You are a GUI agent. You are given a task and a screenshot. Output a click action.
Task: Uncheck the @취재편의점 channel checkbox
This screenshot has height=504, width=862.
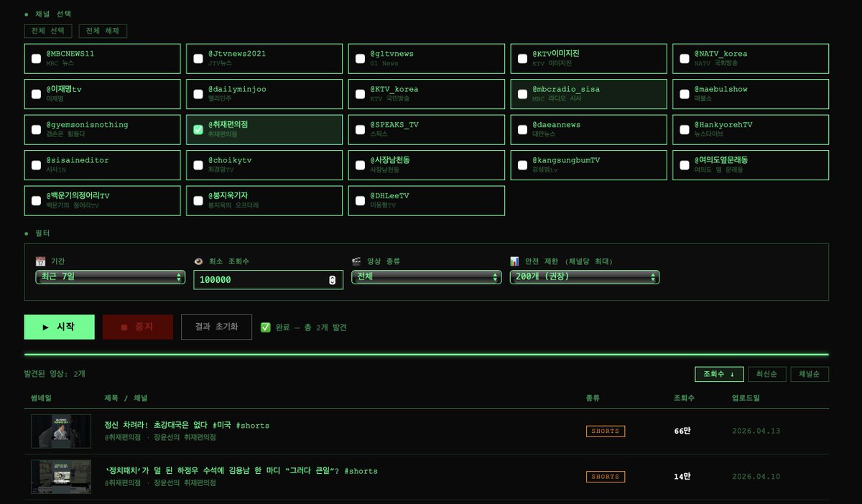pyautogui.click(x=198, y=130)
